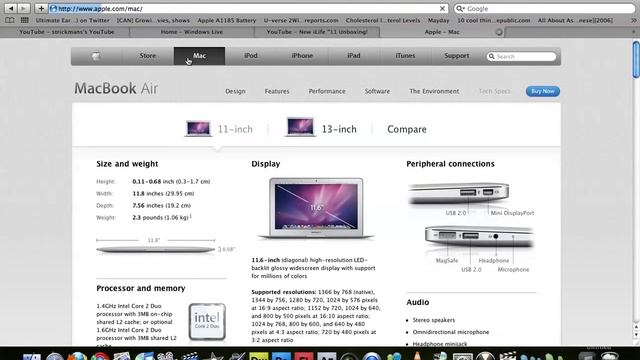This screenshot has width=640, height=360.
Task: Go forward using Safari's forward arrow
Action: pyautogui.click(x=24, y=8)
